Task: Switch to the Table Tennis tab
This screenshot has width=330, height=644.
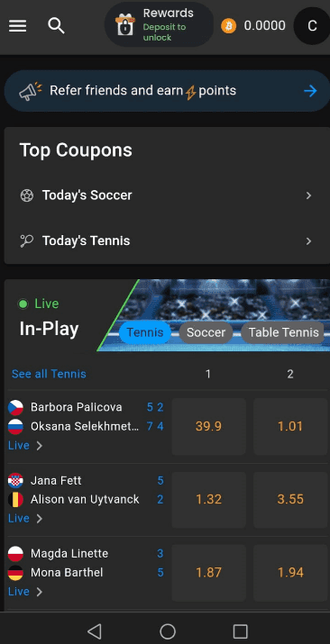Action: coord(283,332)
